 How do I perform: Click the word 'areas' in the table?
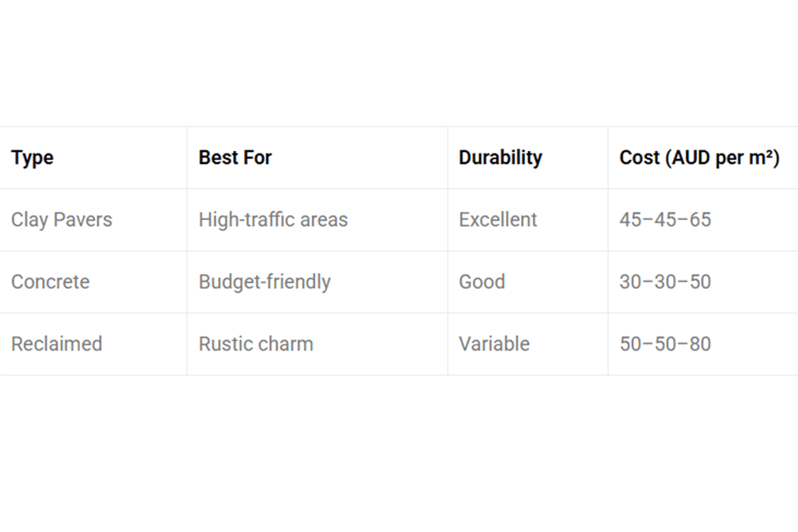click(x=324, y=220)
